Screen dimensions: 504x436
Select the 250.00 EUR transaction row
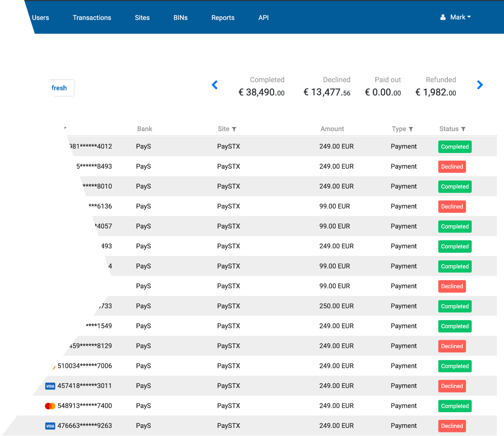click(336, 306)
